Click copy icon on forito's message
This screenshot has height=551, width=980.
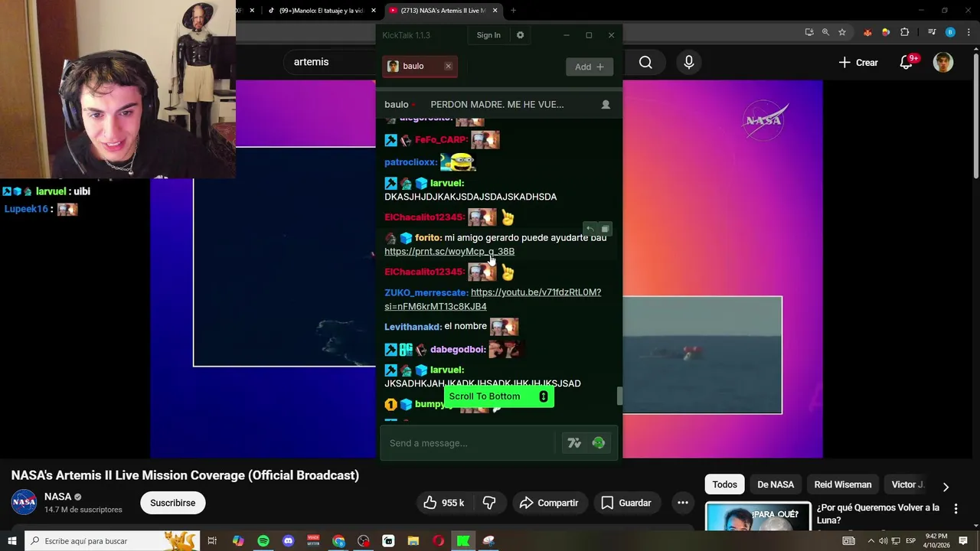605,229
